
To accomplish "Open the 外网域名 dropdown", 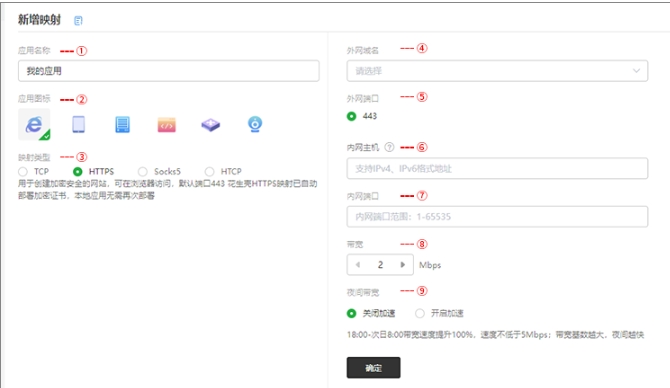I will coord(497,71).
